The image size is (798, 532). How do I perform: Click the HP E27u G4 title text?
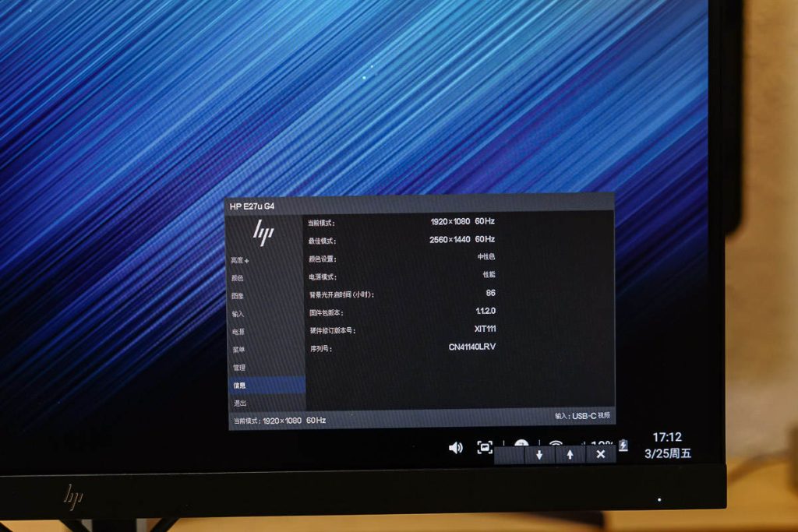click(252, 206)
